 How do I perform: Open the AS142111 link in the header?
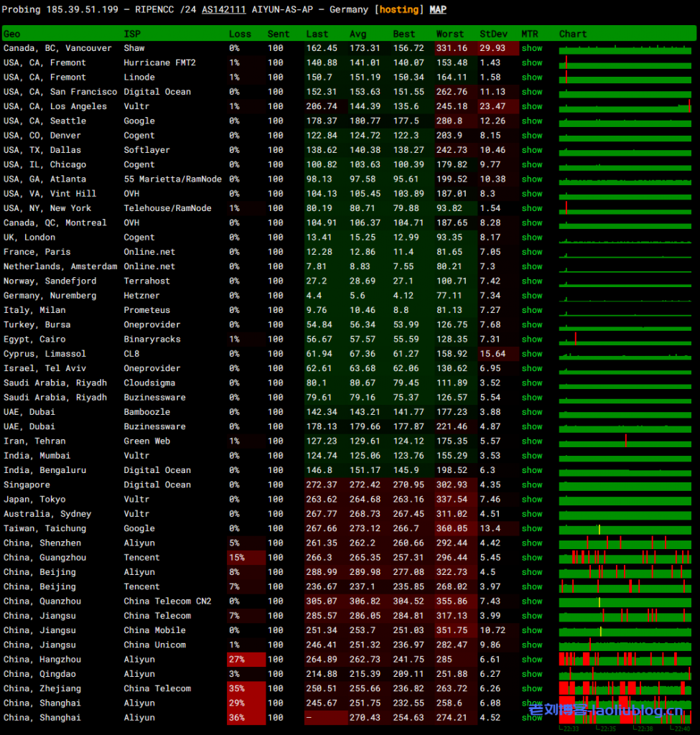224,9
